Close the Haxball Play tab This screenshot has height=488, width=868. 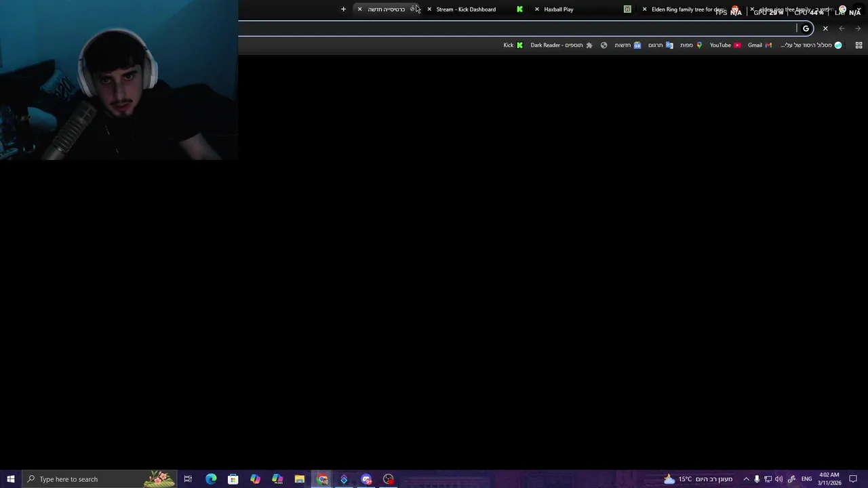pos(537,9)
